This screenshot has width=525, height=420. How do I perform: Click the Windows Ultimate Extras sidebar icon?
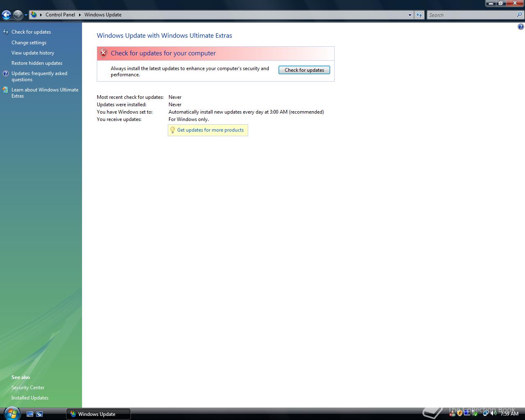pos(5,90)
